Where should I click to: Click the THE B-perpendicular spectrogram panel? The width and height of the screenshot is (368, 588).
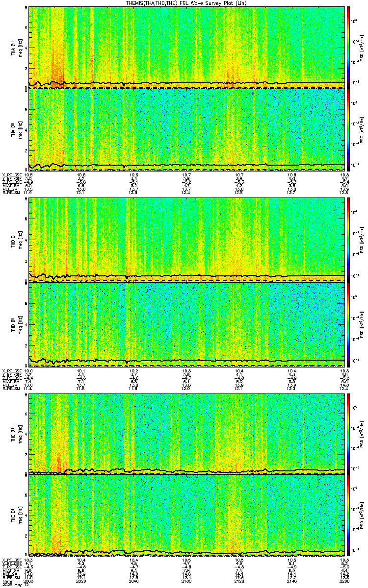[x=187, y=434]
